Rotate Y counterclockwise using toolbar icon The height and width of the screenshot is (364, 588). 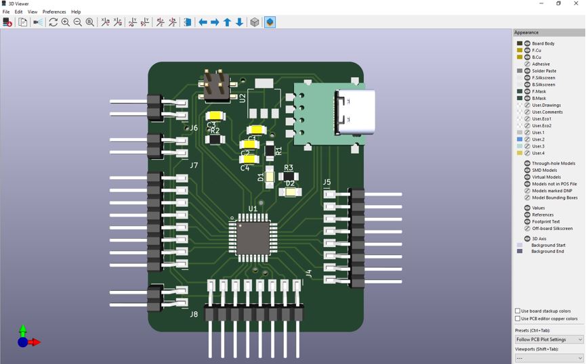coord(145,22)
